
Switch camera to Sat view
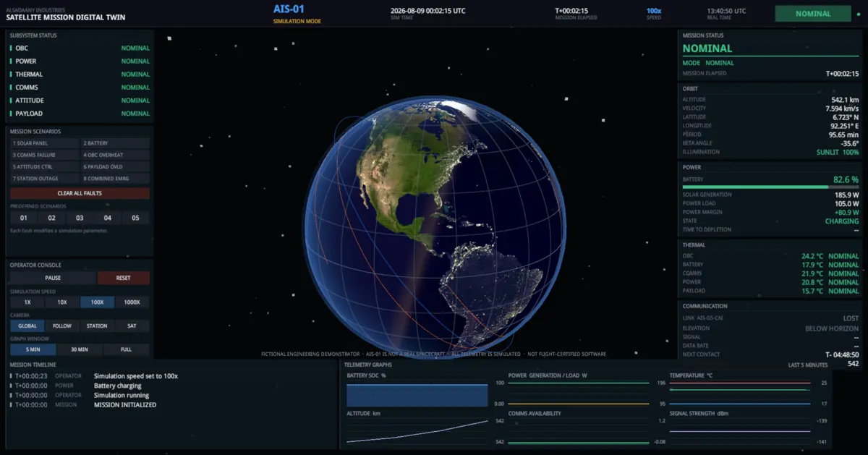point(132,326)
